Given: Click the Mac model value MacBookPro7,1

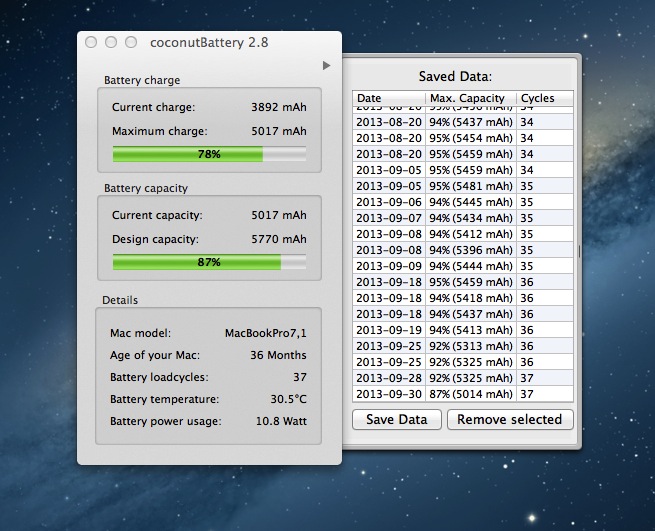Looking at the screenshot, I should pos(266,333).
